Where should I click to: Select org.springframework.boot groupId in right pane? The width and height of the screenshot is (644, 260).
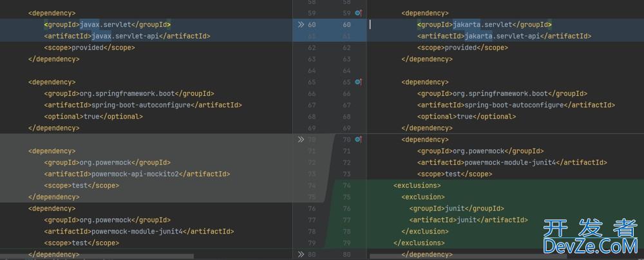click(502, 94)
